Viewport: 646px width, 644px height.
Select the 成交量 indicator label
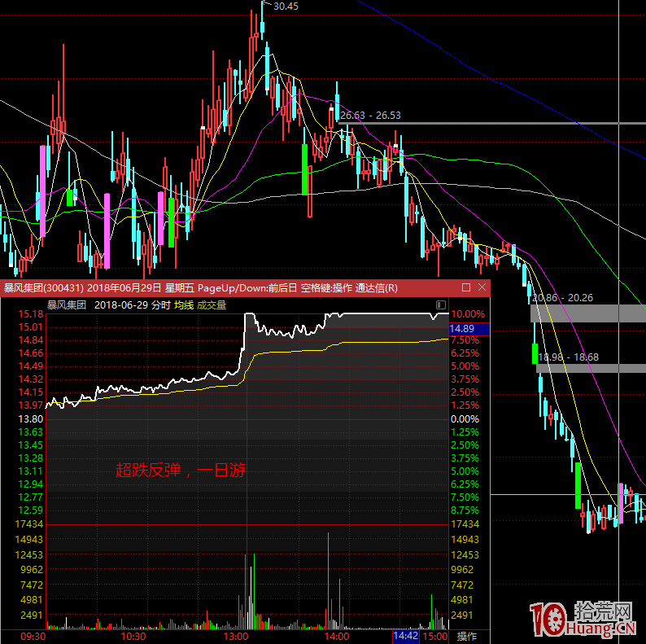pos(212,305)
